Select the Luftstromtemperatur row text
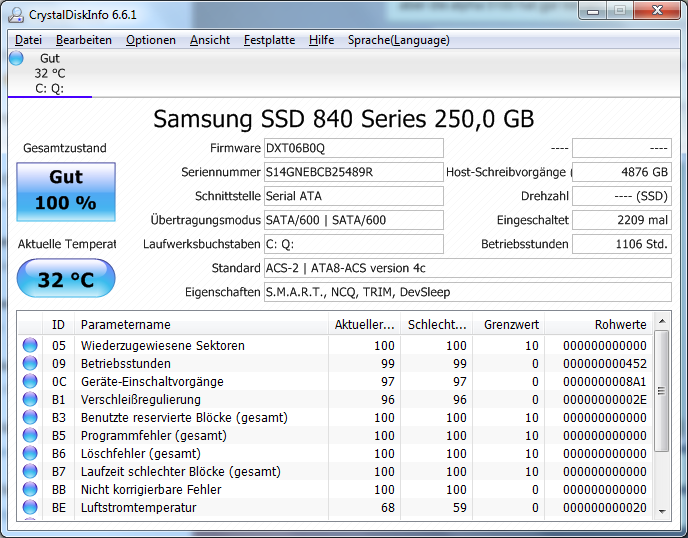 pyautogui.click(x=138, y=507)
